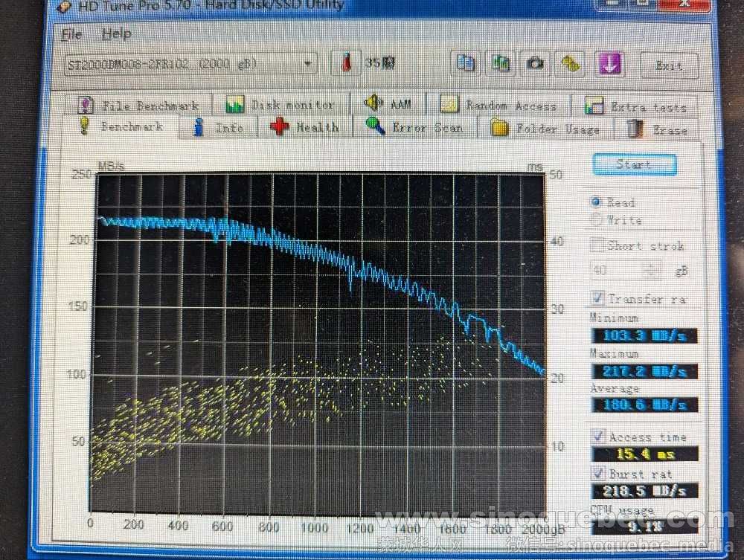Image resolution: width=744 pixels, height=560 pixels.
Task: Click the copy screenshot to clipboard icon
Action: 501,63
